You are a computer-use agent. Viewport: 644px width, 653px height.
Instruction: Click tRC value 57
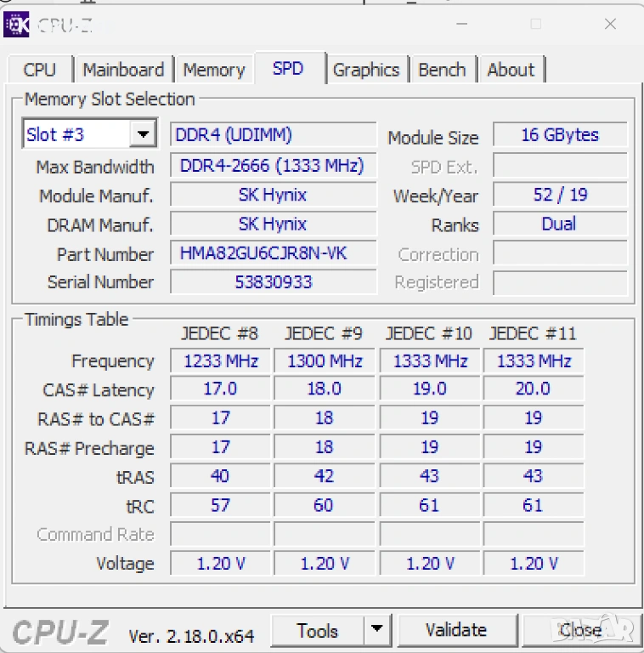[221, 505]
